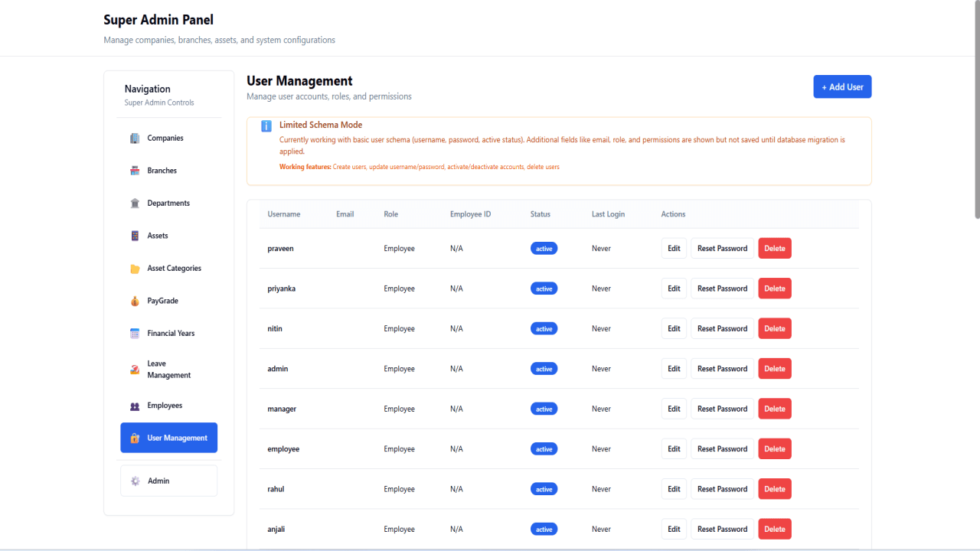Image resolution: width=980 pixels, height=551 pixels.
Task: Click the Username column header
Action: (x=284, y=214)
